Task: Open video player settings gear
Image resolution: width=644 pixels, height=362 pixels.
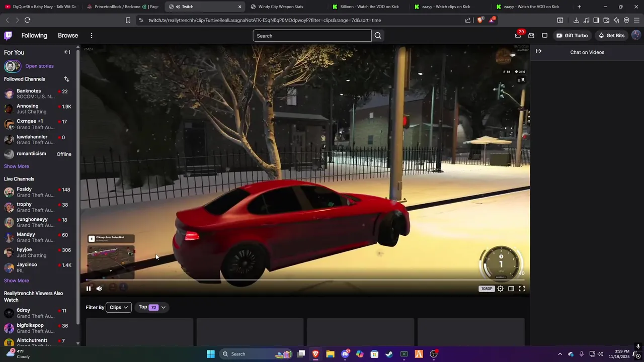Action: click(500, 289)
